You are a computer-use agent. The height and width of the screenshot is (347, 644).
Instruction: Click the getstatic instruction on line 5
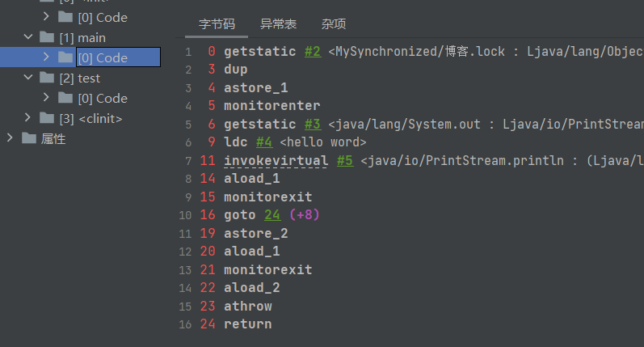coord(259,125)
